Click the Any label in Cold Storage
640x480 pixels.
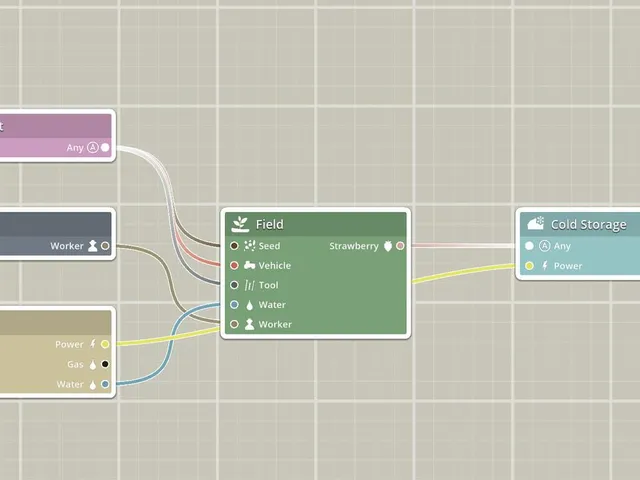click(x=562, y=246)
